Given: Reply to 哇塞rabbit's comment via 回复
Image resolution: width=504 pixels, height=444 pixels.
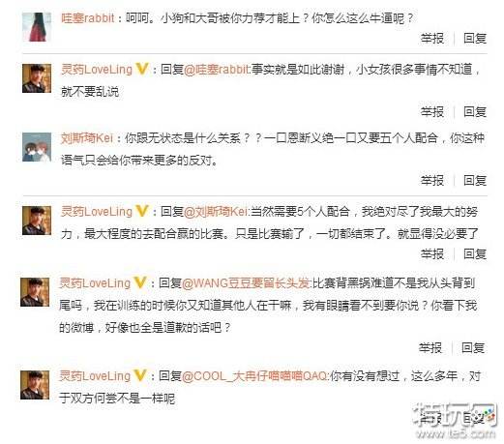Looking at the screenshot, I should 475,39.
